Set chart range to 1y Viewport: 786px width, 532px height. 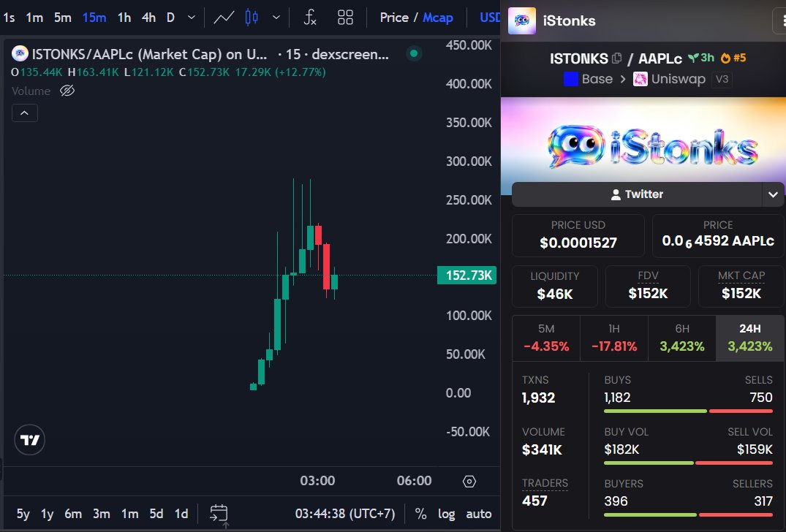(x=47, y=514)
